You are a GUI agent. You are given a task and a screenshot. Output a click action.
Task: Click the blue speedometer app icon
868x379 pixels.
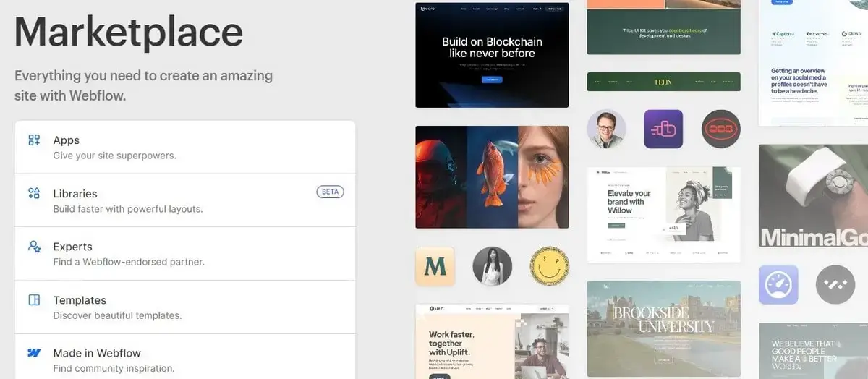coord(778,284)
